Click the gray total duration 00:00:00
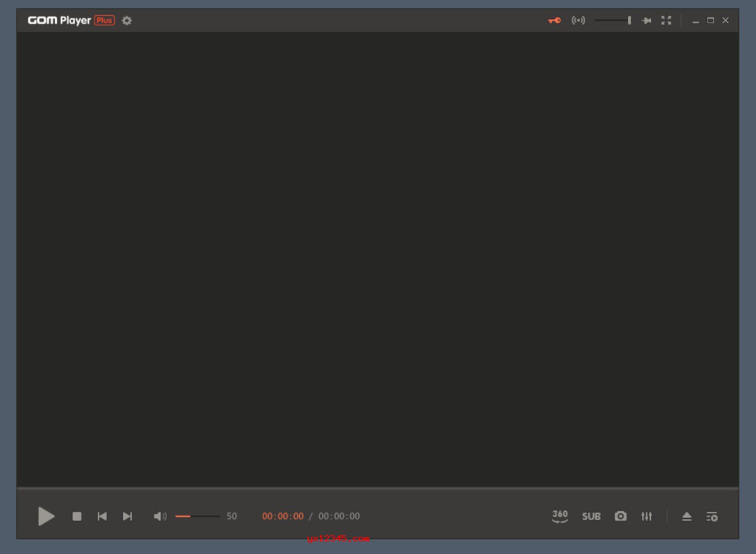The image size is (756, 554). (339, 516)
